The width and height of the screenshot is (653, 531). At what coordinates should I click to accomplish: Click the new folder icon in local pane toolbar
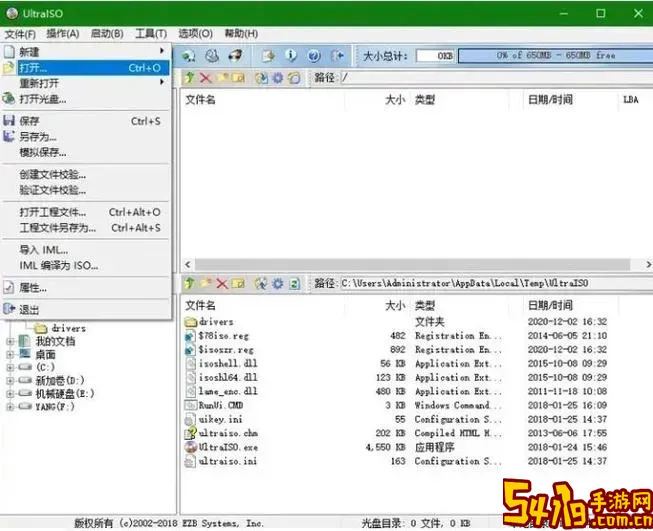tap(206, 284)
